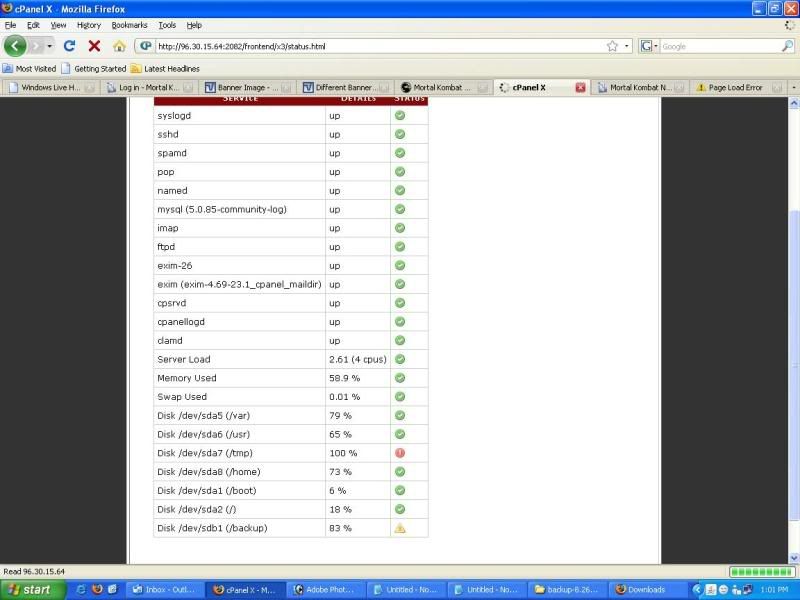
Task: Select the '2.61 (4 cpus)' value
Action: tap(358, 359)
